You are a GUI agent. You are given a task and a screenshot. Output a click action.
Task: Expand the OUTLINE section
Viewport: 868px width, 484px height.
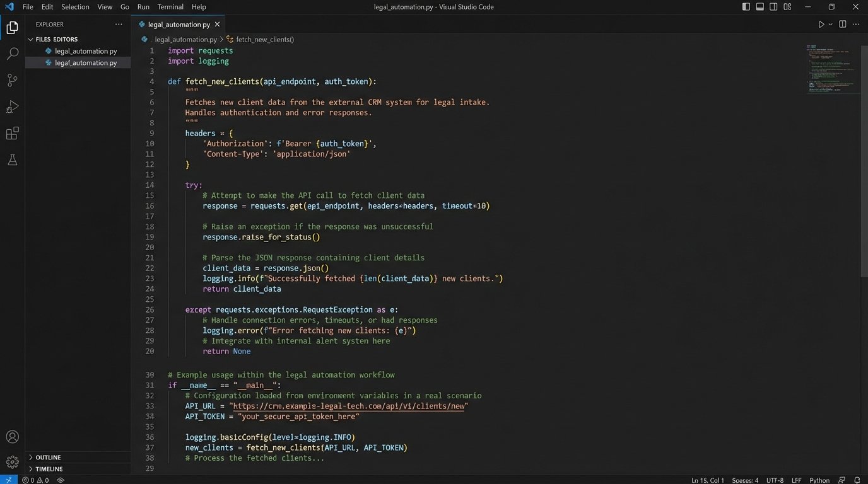tap(48, 458)
